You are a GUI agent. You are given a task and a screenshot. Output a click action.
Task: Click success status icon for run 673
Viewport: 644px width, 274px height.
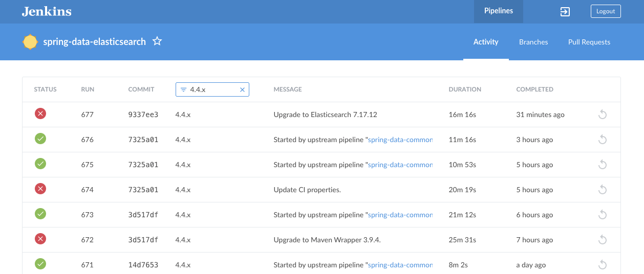40,214
